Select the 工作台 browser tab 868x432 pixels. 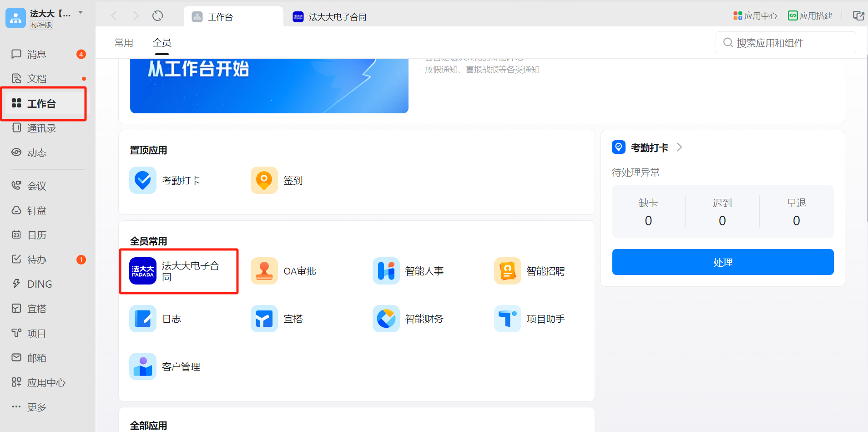click(233, 17)
